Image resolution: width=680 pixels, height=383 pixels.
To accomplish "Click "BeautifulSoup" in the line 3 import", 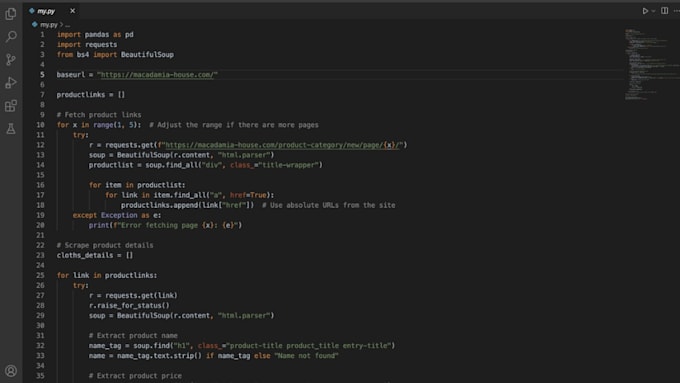I will (x=147, y=55).
